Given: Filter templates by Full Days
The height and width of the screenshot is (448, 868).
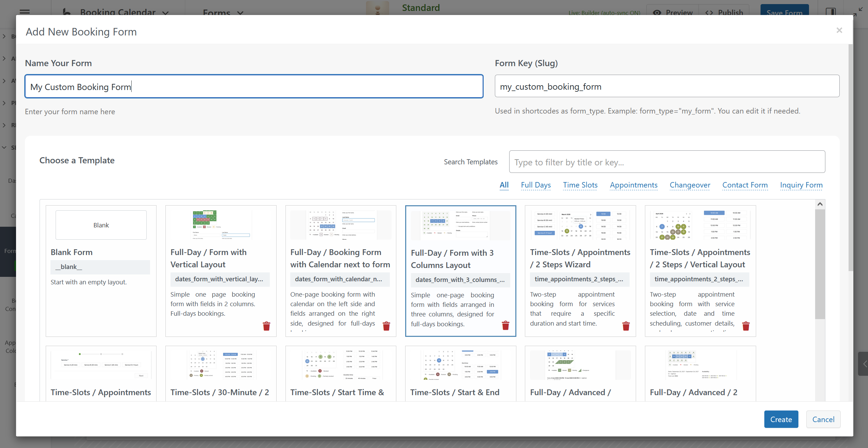Looking at the screenshot, I should [x=535, y=185].
